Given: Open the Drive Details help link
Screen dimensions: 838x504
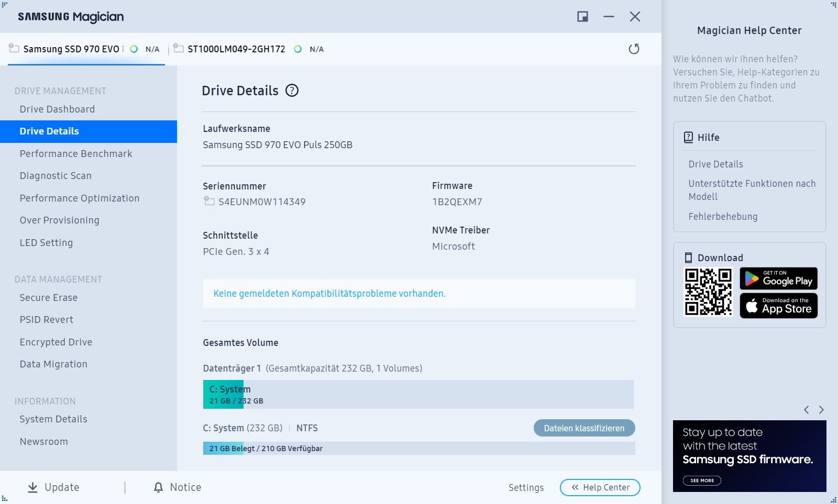Looking at the screenshot, I should [x=715, y=164].
